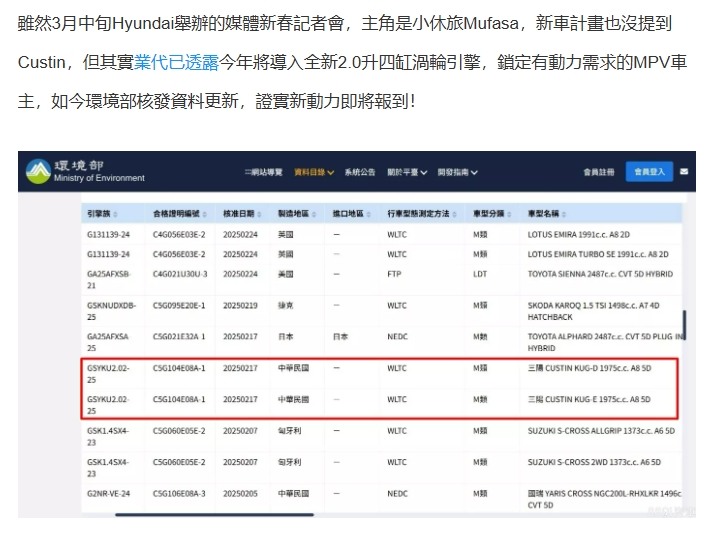Viewport: 714px width, 545px height.
Task: Sort by 核准日期 column arrow icon
Action: click(x=259, y=214)
